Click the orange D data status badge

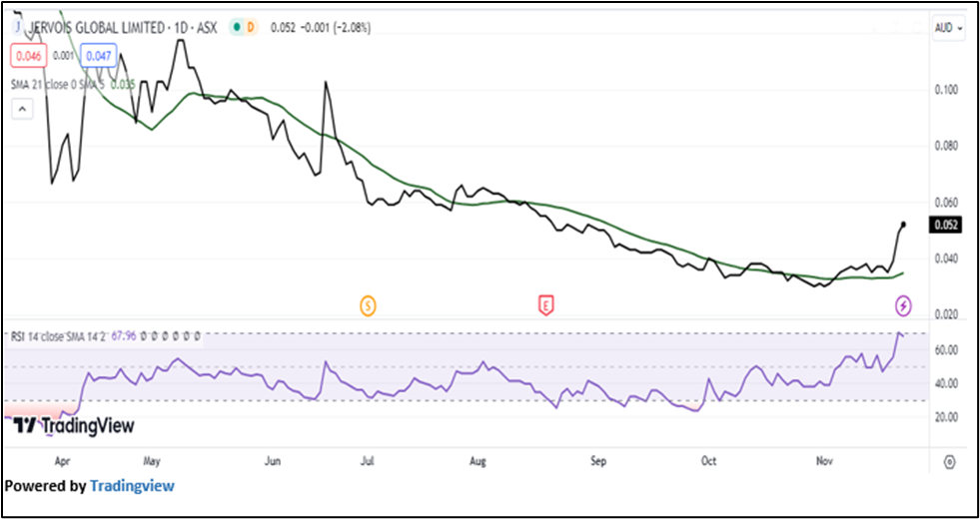tap(252, 28)
